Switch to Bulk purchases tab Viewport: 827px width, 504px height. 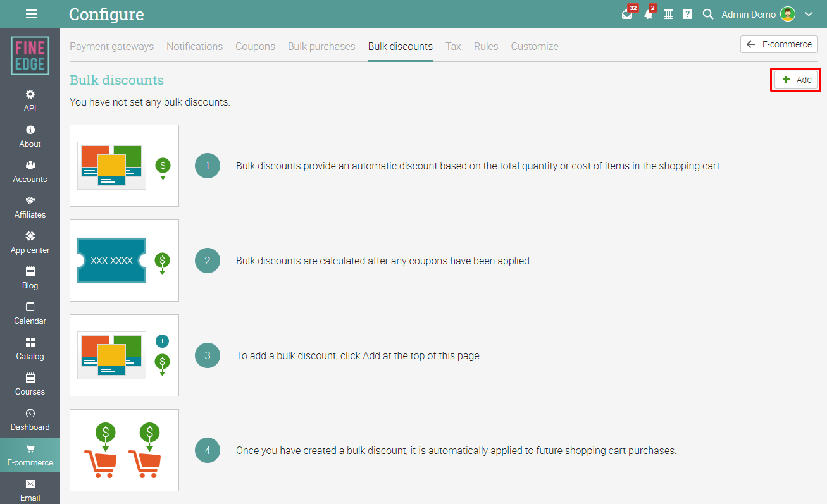click(x=321, y=46)
